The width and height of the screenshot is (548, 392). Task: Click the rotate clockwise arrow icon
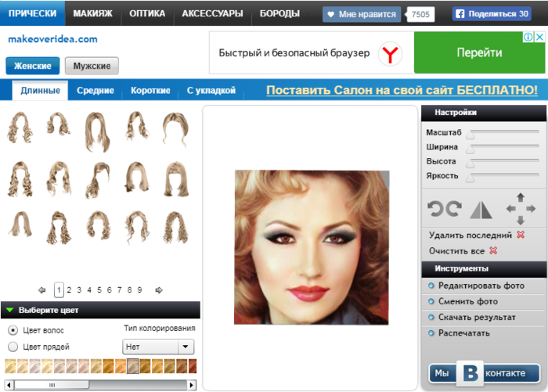[453, 209]
